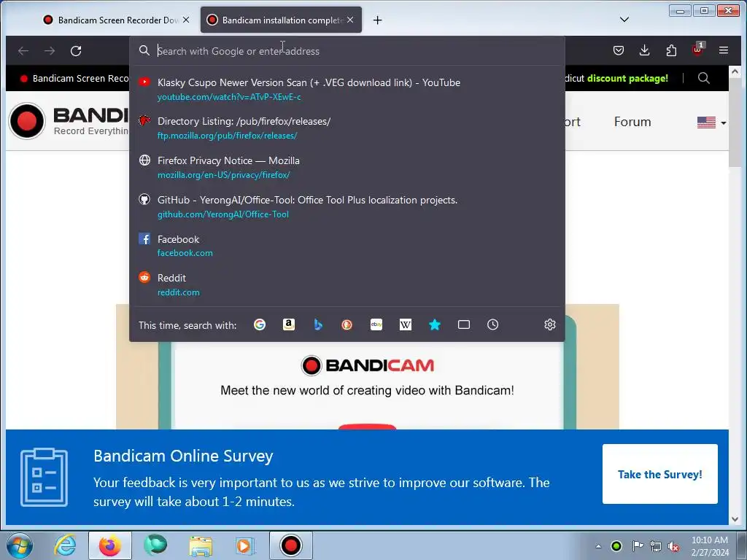The image size is (747, 560).
Task: Close the Bandicam installation complete tab
Action: 350,20
